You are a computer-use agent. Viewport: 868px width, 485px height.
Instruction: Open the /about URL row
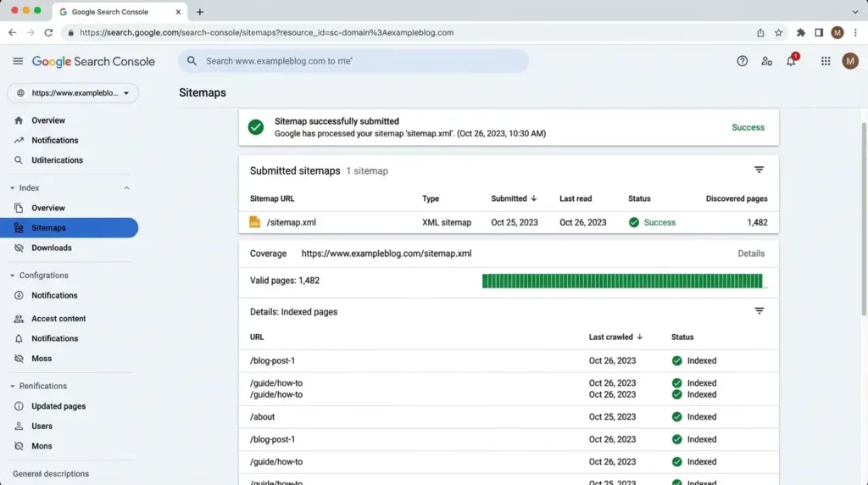coord(509,416)
